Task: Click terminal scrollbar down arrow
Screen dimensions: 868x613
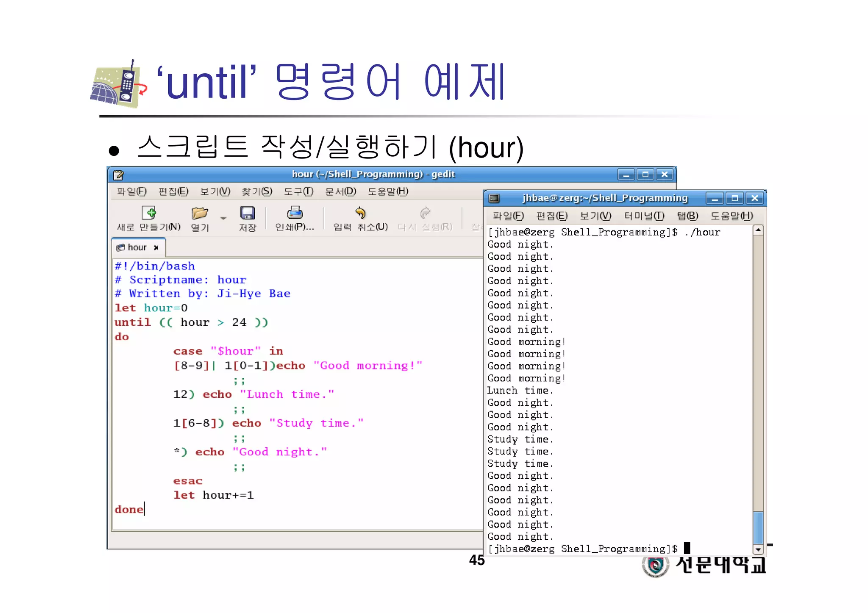Action: click(758, 549)
